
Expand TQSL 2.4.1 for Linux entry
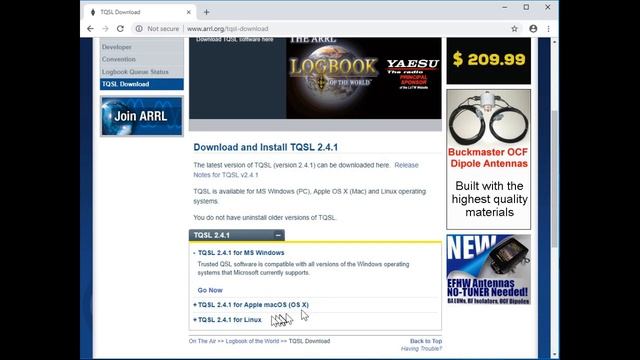point(227,320)
